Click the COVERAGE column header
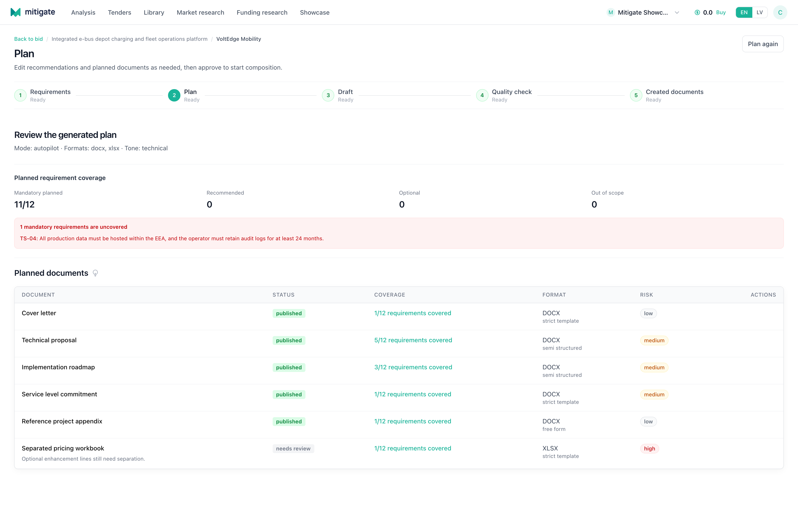Image resolution: width=798 pixels, height=532 pixels. (389, 295)
